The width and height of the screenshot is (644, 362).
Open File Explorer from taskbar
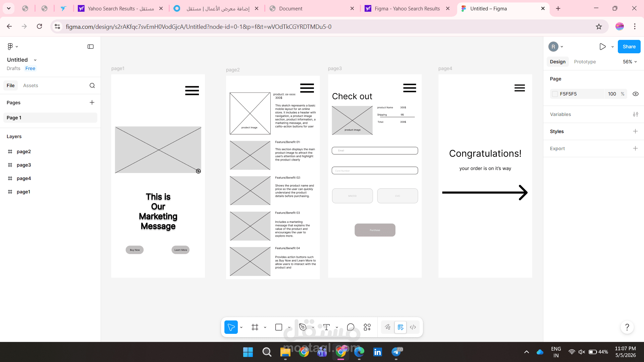pos(285,352)
